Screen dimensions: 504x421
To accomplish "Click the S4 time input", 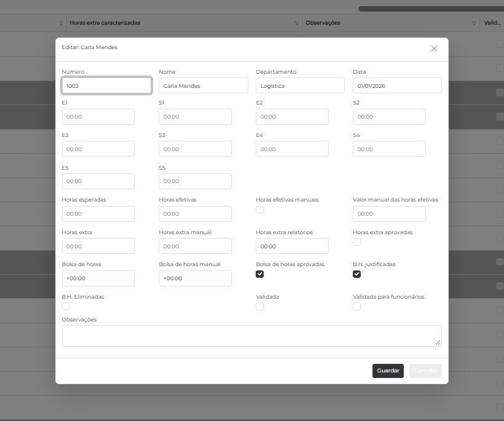I will point(389,149).
